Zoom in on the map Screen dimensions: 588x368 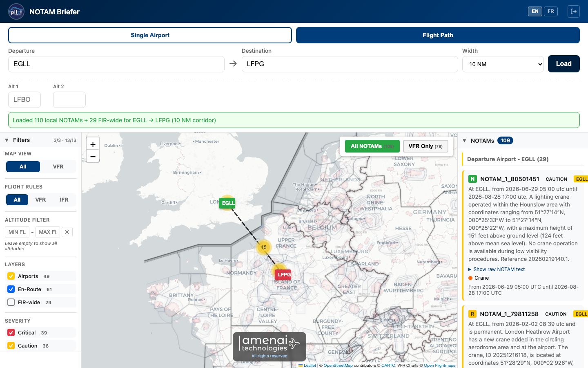click(93, 144)
